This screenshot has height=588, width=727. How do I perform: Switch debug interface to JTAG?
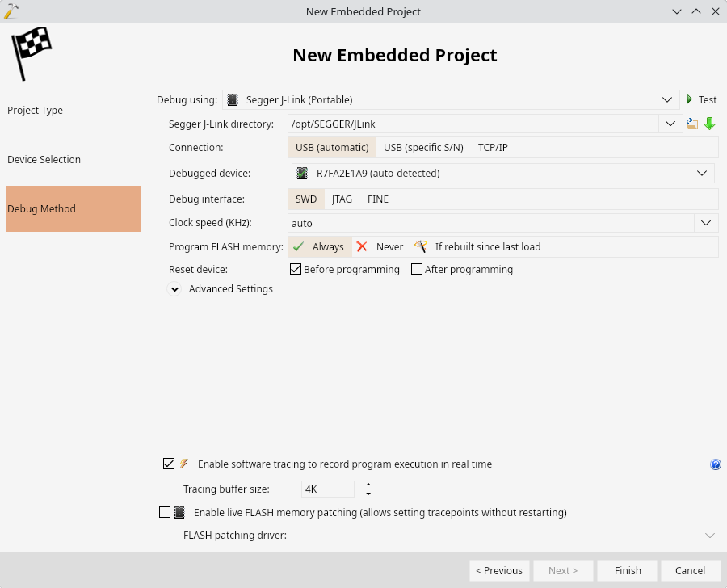[342, 199]
